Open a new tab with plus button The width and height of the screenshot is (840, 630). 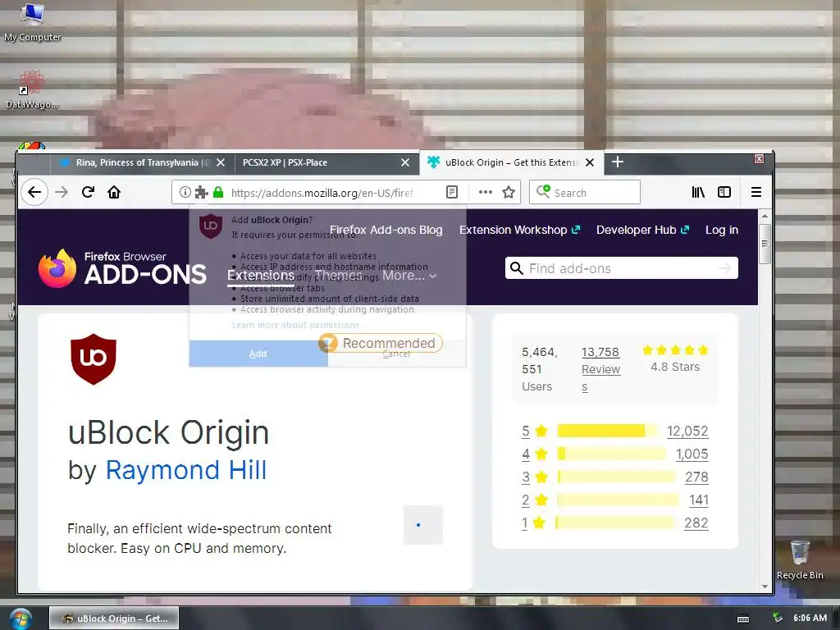pos(617,162)
